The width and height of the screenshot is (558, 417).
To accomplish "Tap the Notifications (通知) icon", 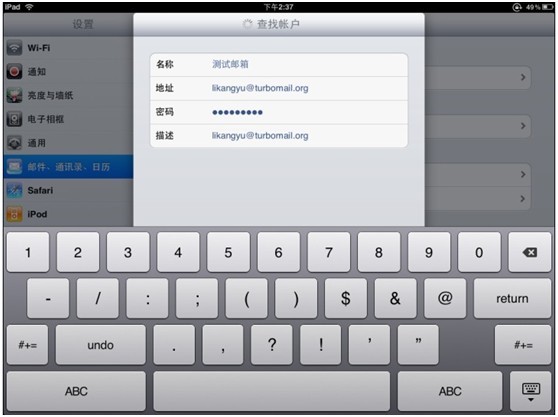I will pos(15,72).
